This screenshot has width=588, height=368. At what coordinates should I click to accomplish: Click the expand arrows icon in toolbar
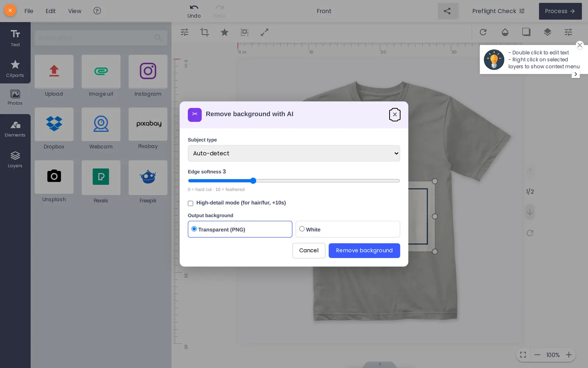click(x=265, y=32)
